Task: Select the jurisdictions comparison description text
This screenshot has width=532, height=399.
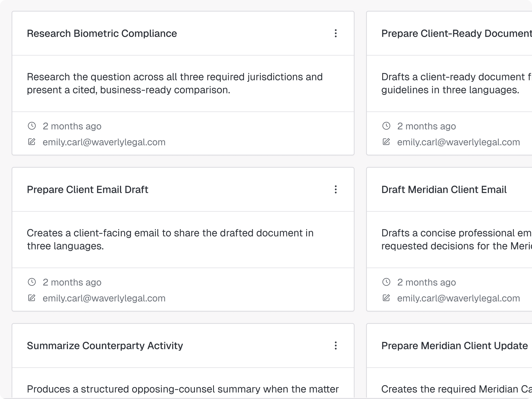Action: (175, 83)
